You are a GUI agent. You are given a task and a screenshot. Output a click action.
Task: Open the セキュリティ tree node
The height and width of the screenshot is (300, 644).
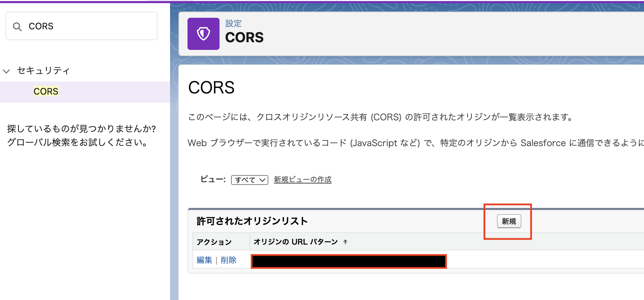tap(44, 70)
